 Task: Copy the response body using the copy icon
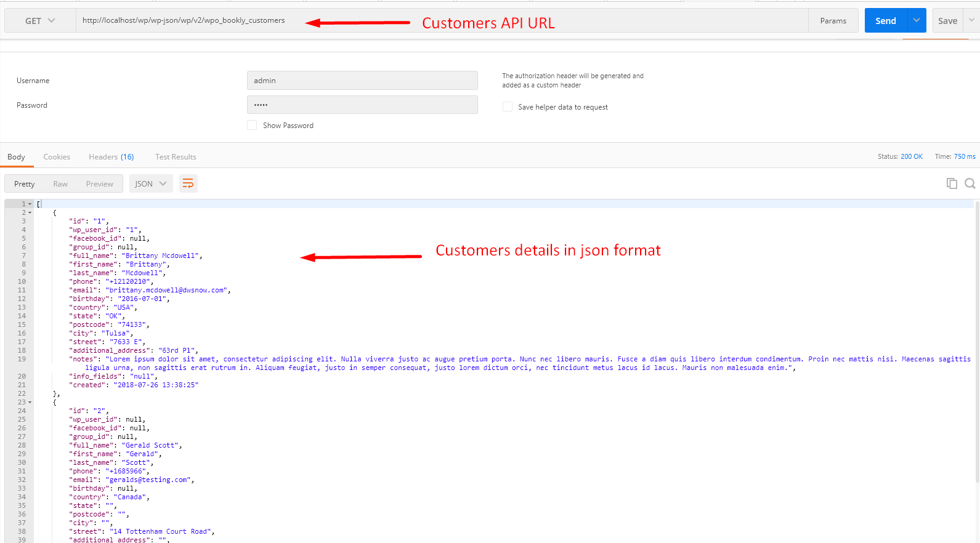[952, 183]
